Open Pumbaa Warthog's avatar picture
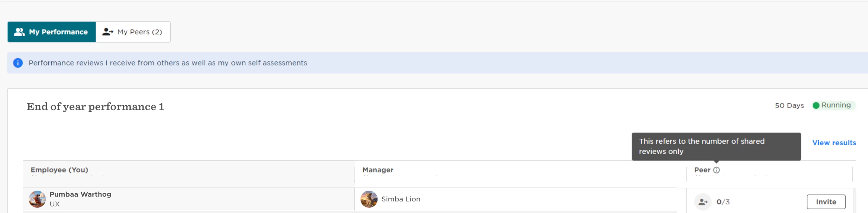Image resolution: width=868 pixels, height=213 pixels. 37,199
